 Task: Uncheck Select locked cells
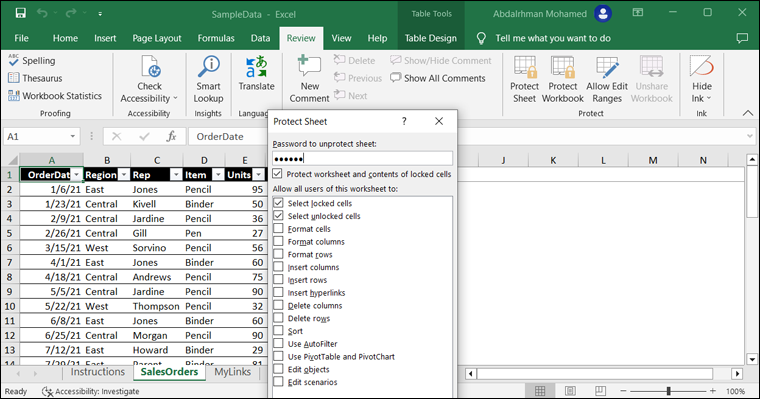point(278,203)
